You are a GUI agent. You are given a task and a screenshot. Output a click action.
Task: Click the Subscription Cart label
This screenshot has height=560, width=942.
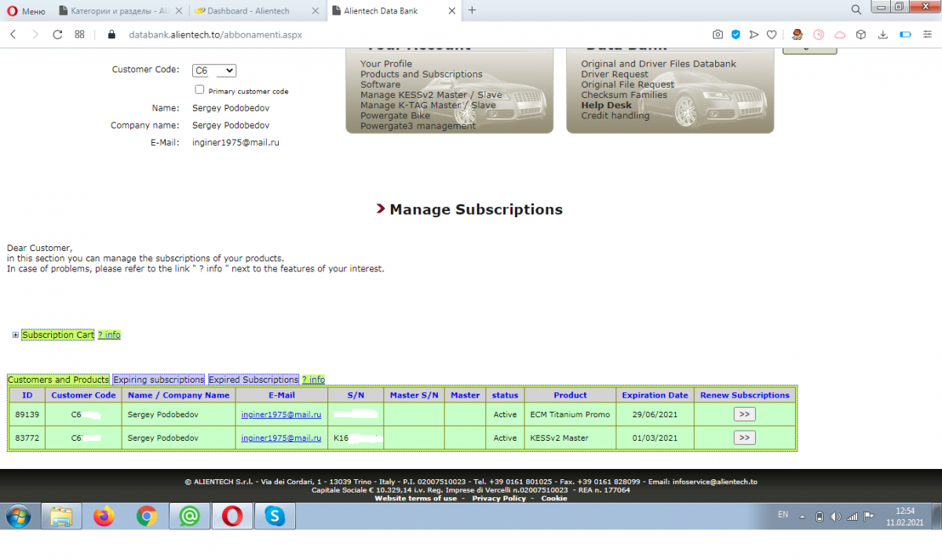click(x=58, y=335)
